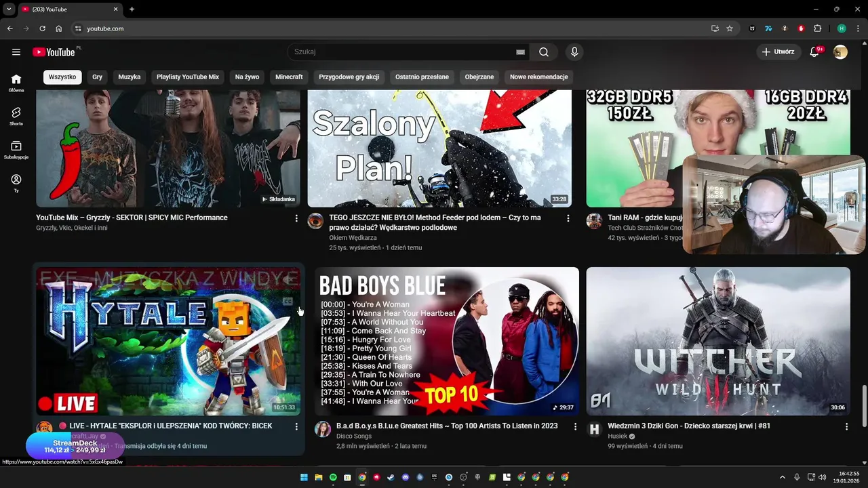Open options for Bad Boys Blue video
Image resolution: width=868 pixels, height=488 pixels.
tap(575, 426)
